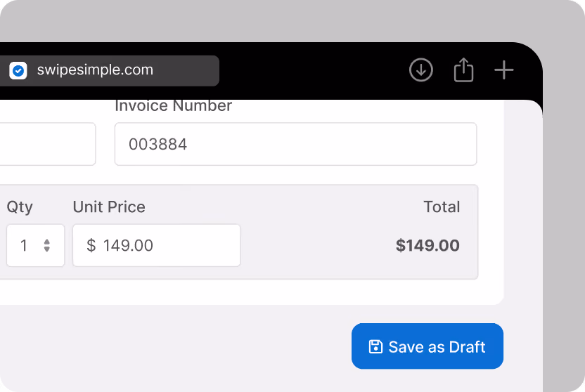Select the swipesimple.com address text
Viewport: 585px width, 392px height.
pyautogui.click(x=95, y=70)
